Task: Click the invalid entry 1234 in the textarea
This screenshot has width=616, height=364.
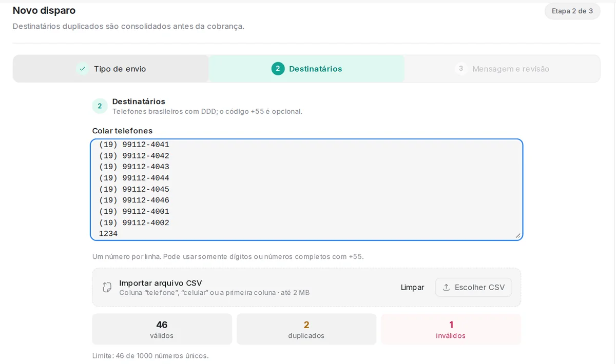Action: coord(108,234)
